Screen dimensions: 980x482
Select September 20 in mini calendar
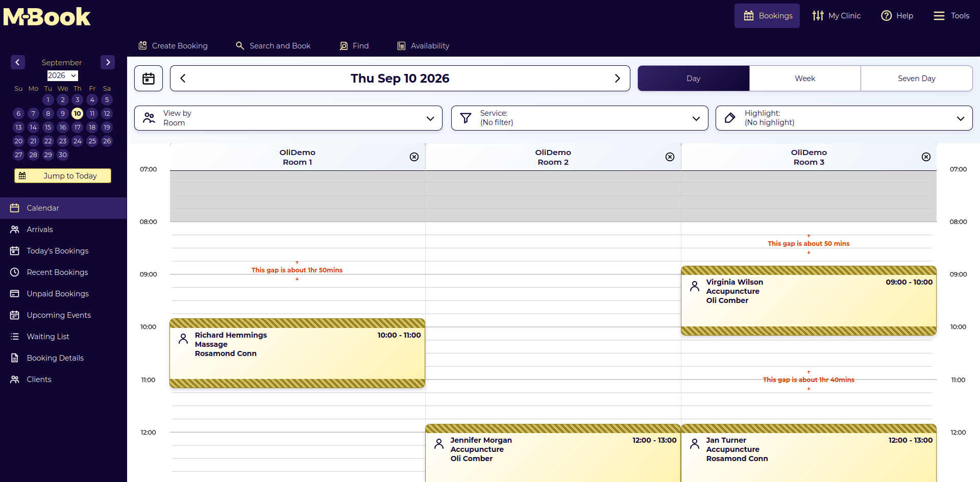[x=18, y=141]
